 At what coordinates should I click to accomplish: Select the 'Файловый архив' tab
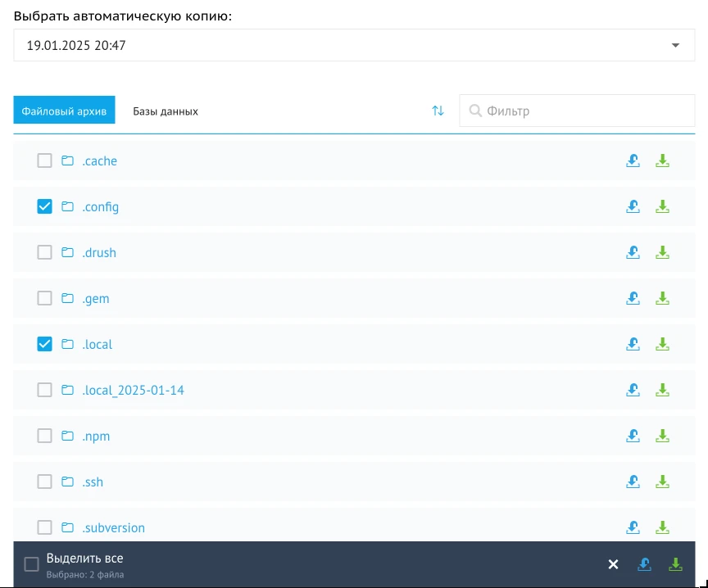[x=64, y=111]
